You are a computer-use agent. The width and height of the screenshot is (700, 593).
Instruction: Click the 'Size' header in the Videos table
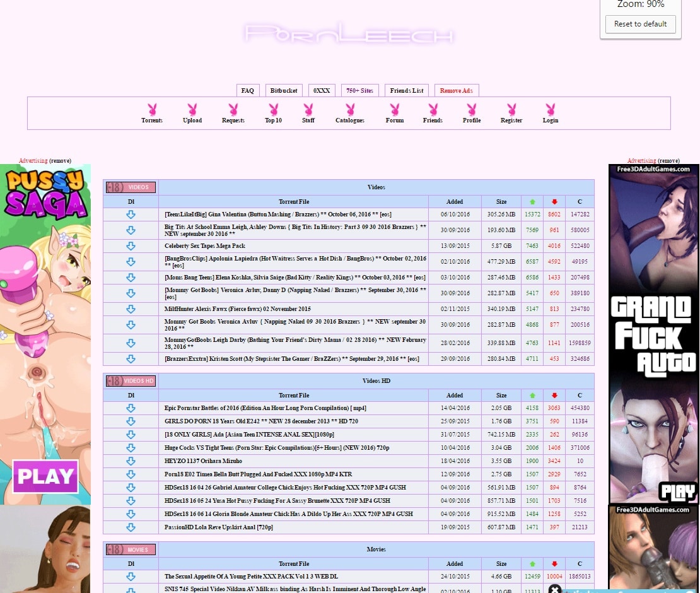[501, 202]
